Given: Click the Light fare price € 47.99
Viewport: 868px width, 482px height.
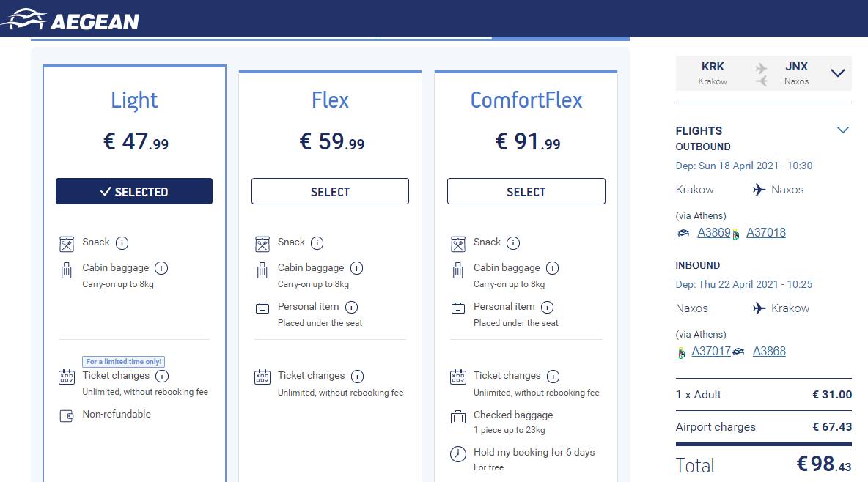Looking at the screenshot, I should 136,141.
